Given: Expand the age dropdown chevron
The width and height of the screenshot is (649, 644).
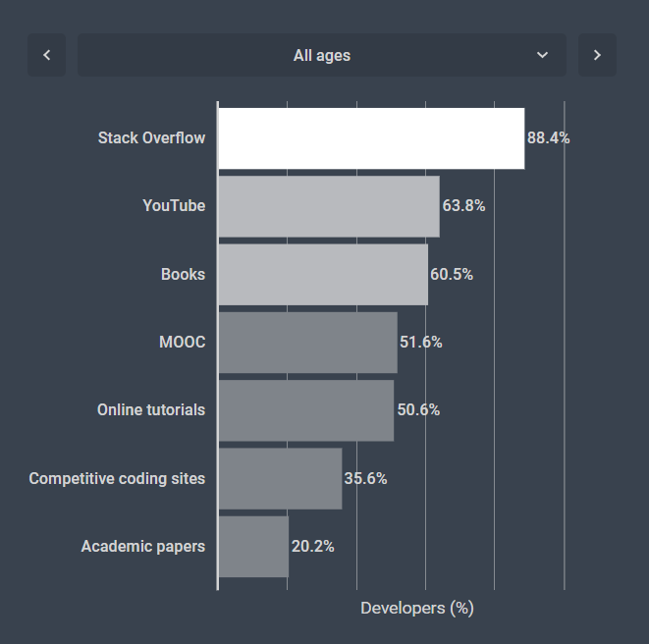Looking at the screenshot, I should click(x=542, y=55).
